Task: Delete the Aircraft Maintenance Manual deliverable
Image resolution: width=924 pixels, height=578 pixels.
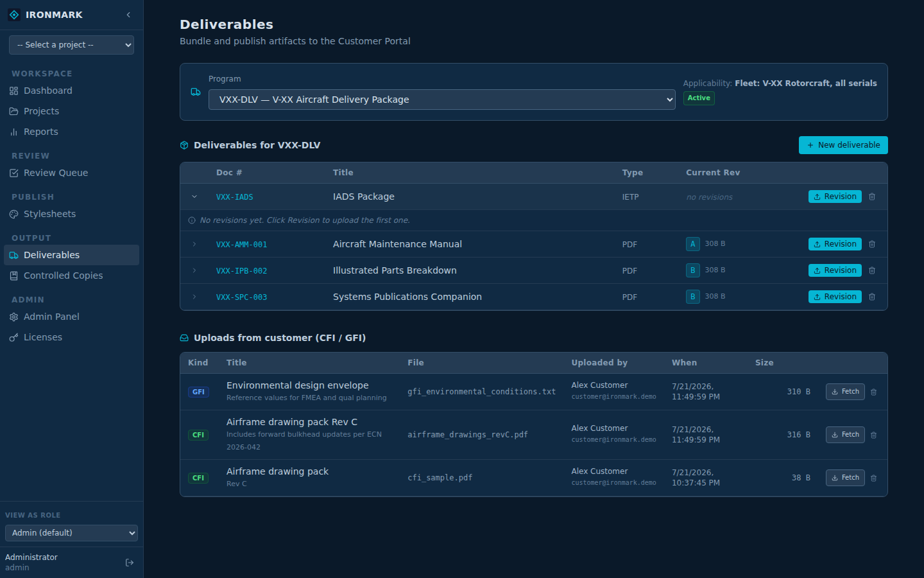Action: [872, 244]
